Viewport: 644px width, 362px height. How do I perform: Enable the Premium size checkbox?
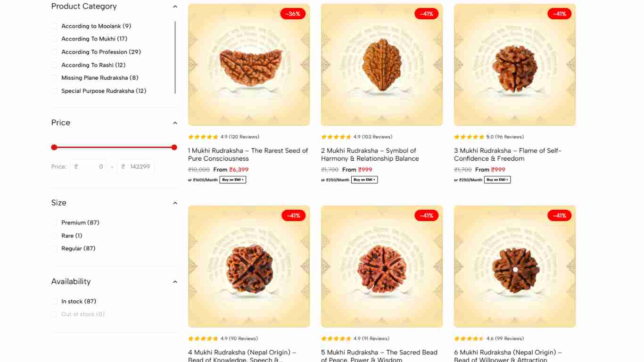tap(55, 223)
